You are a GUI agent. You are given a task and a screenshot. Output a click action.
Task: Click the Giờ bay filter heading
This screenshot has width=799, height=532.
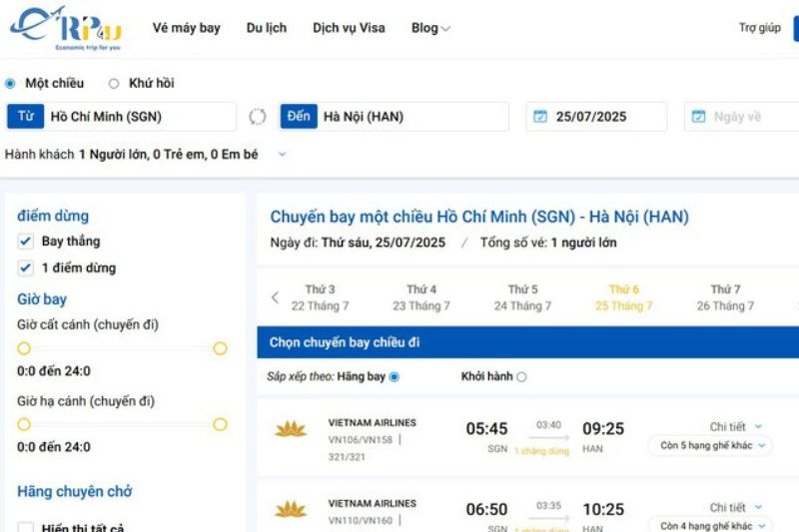coord(42,299)
